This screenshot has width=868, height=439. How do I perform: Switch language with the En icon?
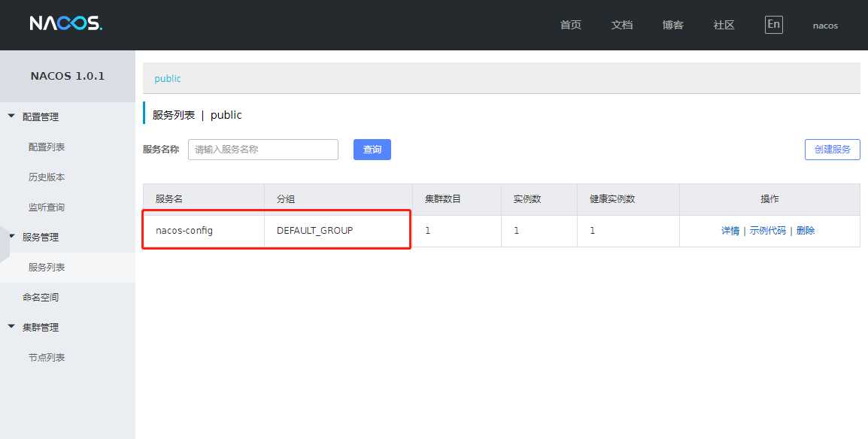coord(773,24)
